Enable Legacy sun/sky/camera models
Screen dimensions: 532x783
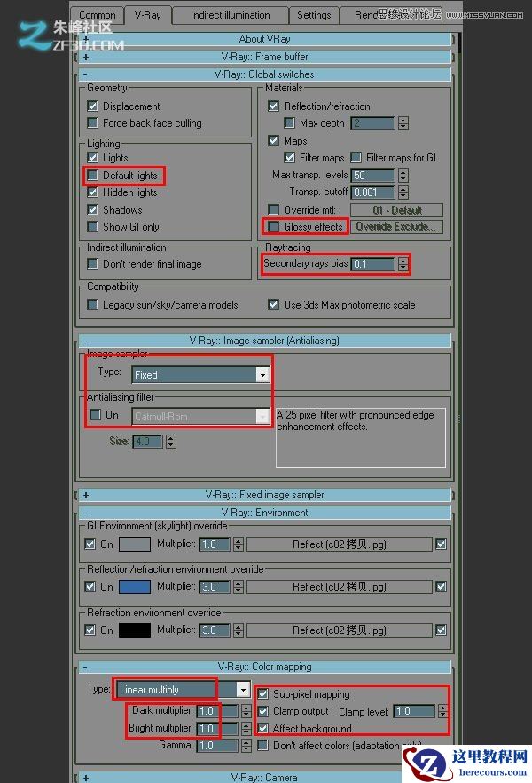pyautogui.click(x=92, y=305)
